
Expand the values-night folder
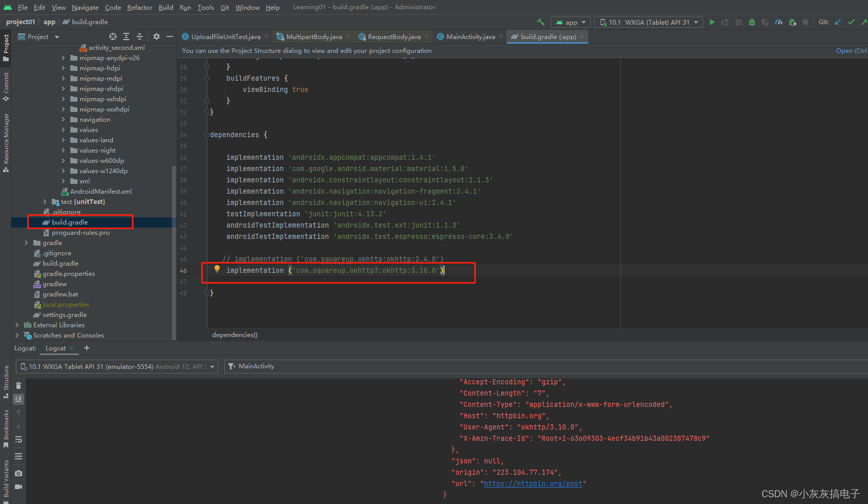[x=63, y=150]
